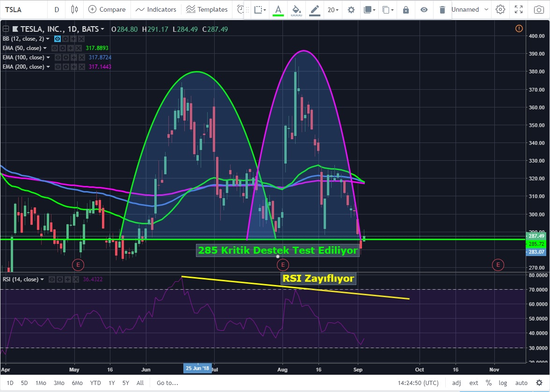550x392 pixels.
Task: Open the drawing template selector in the floating toolbar
Action: pyautogui.click(x=260, y=10)
